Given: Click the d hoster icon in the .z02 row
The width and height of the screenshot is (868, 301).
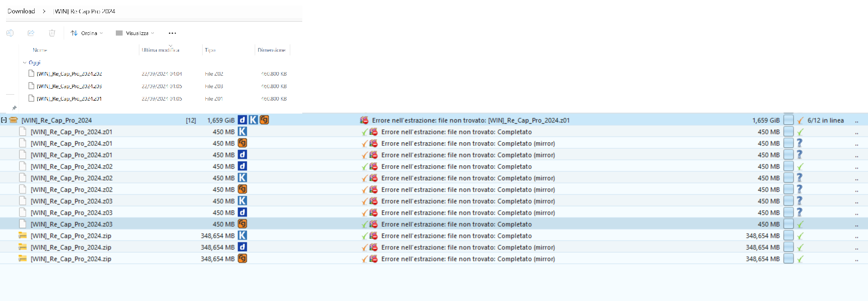Looking at the screenshot, I should click(242, 166).
